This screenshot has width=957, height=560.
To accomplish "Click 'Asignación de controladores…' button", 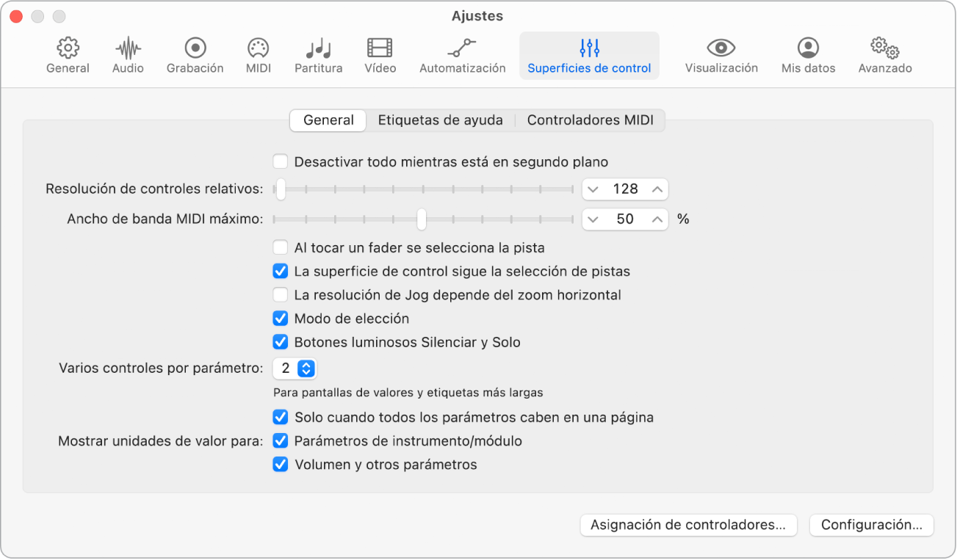I will [687, 525].
